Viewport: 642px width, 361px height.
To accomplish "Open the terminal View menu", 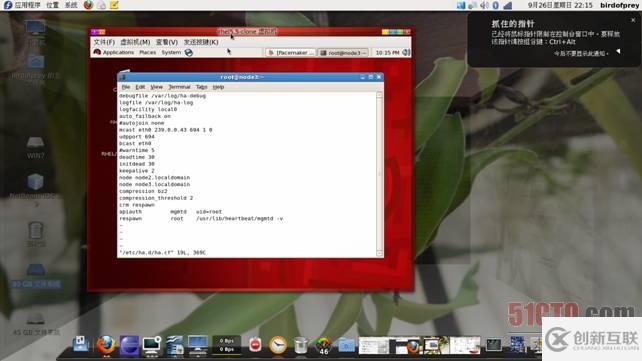I will tap(156, 87).
